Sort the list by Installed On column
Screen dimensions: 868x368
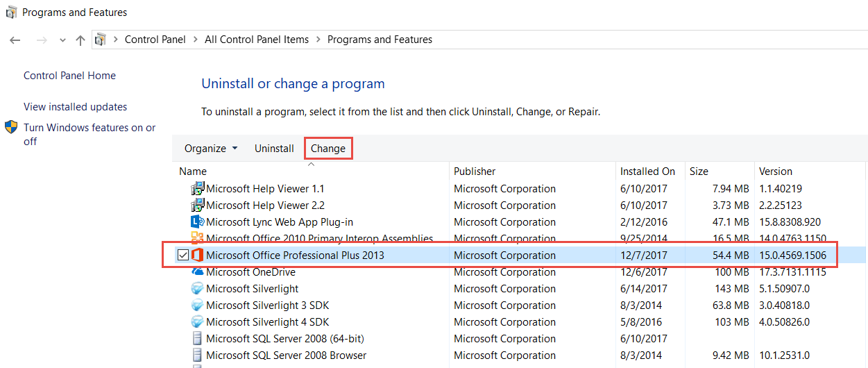(647, 172)
